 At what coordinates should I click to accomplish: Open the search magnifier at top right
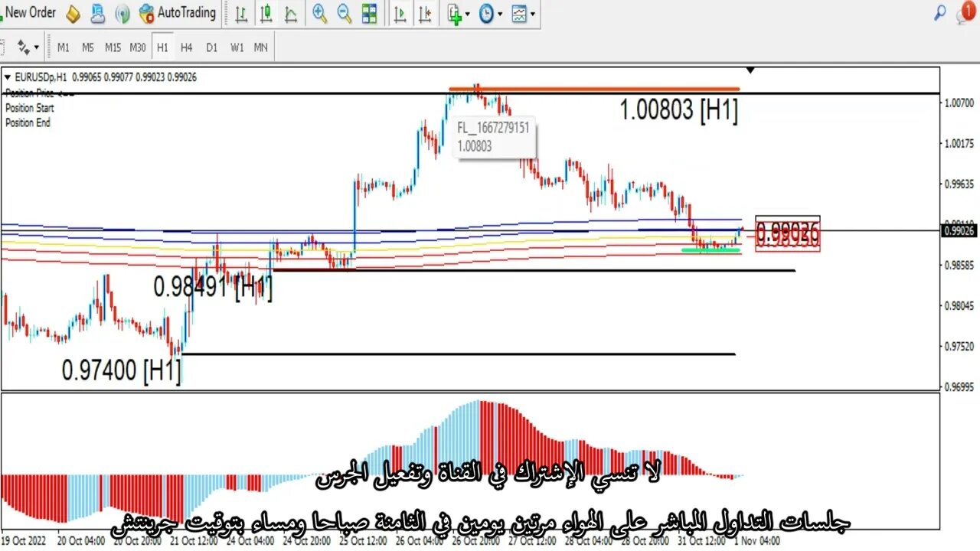pos(940,13)
